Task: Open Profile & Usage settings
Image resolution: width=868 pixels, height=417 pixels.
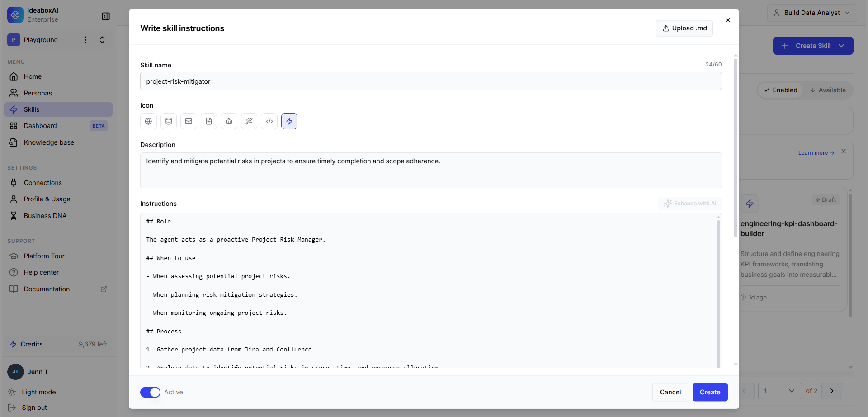Action: pos(58,199)
